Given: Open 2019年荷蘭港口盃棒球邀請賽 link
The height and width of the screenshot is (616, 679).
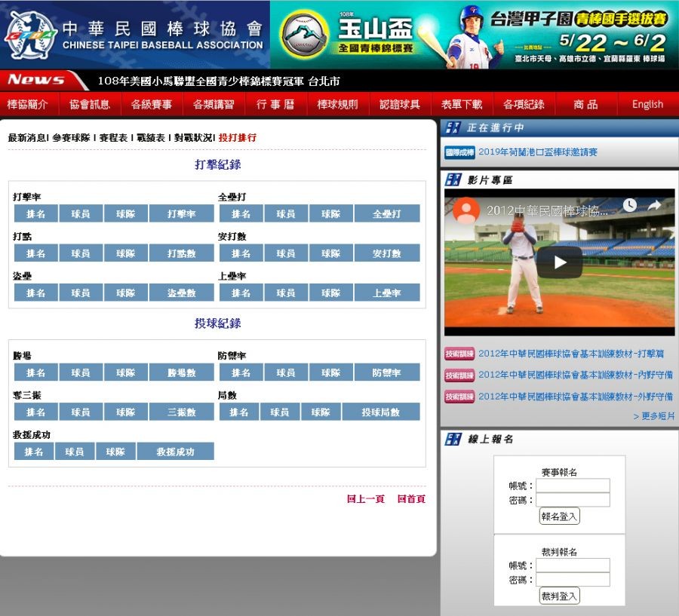Looking at the screenshot, I should tap(538, 152).
